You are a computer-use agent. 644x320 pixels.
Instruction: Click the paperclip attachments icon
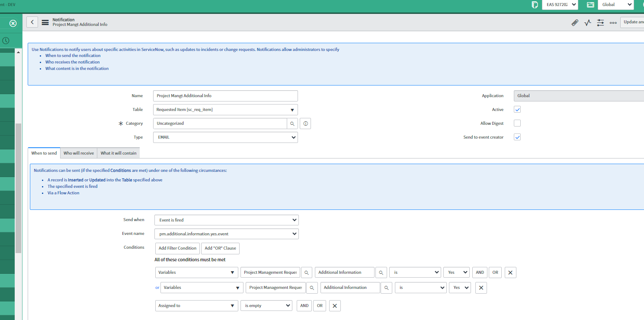[574, 22]
